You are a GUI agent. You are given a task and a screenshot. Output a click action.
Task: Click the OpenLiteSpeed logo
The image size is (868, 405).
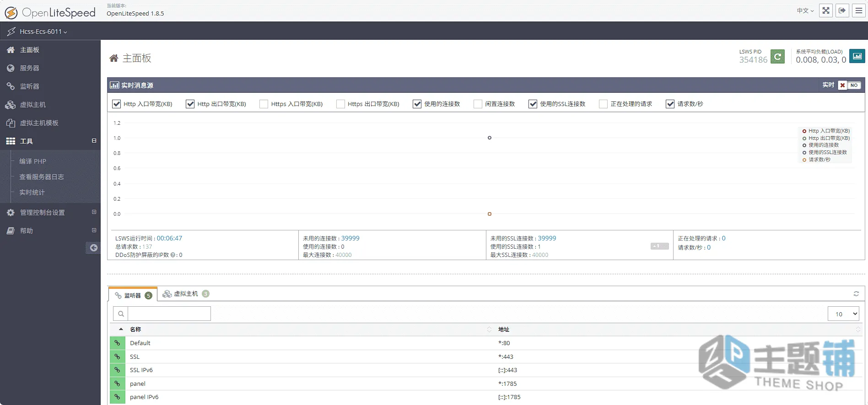click(x=50, y=12)
